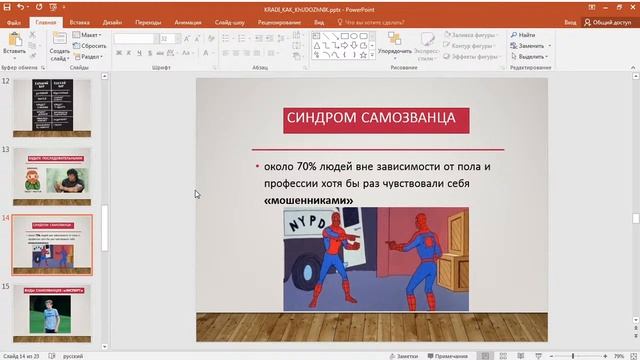Decrease the list indent level
This screenshot has height=360, width=640.
tap(259, 39)
